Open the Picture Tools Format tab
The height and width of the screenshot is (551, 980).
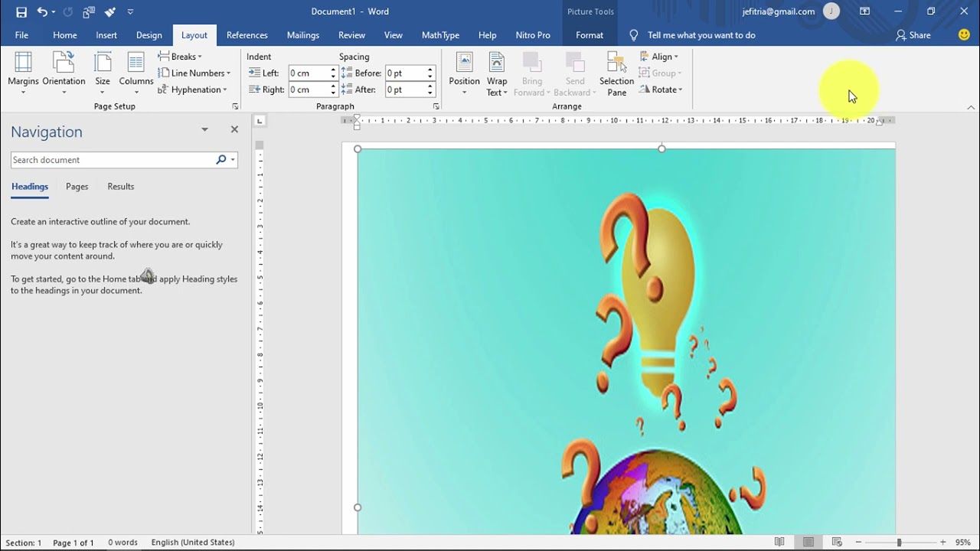click(590, 35)
